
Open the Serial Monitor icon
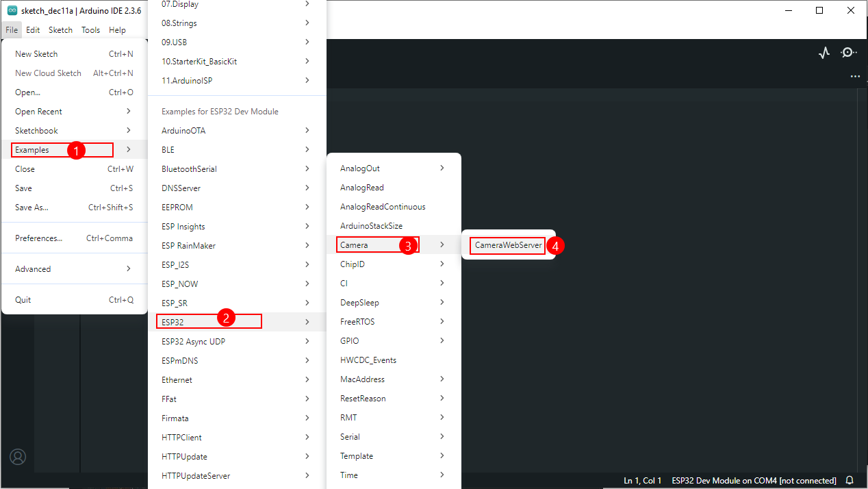tap(849, 53)
